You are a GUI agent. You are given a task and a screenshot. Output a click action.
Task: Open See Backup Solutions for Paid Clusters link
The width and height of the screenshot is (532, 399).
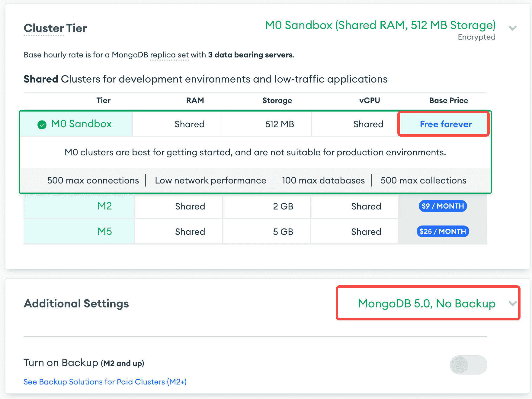(105, 382)
